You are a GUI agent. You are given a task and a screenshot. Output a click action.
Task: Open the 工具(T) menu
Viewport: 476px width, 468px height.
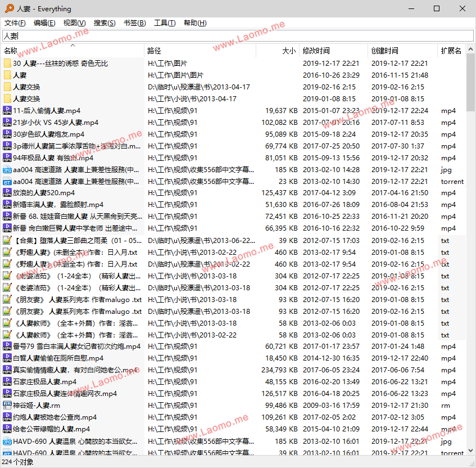(165, 23)
